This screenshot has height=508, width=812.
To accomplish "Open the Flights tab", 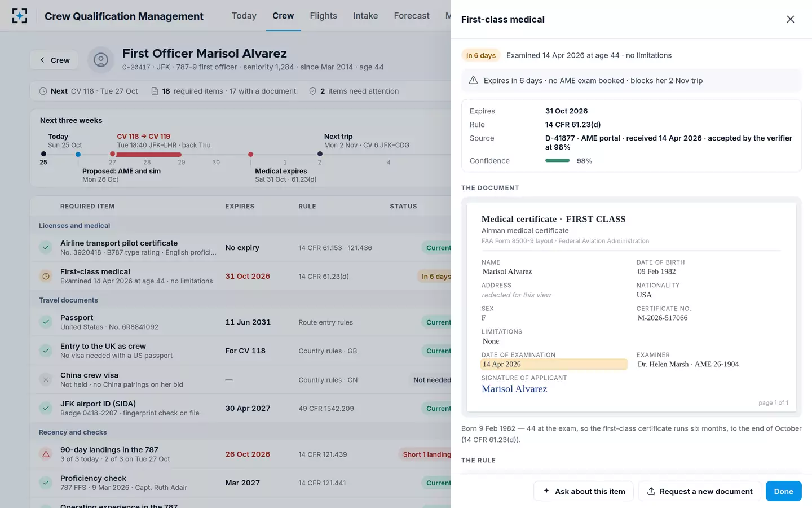I will point(324,16).
